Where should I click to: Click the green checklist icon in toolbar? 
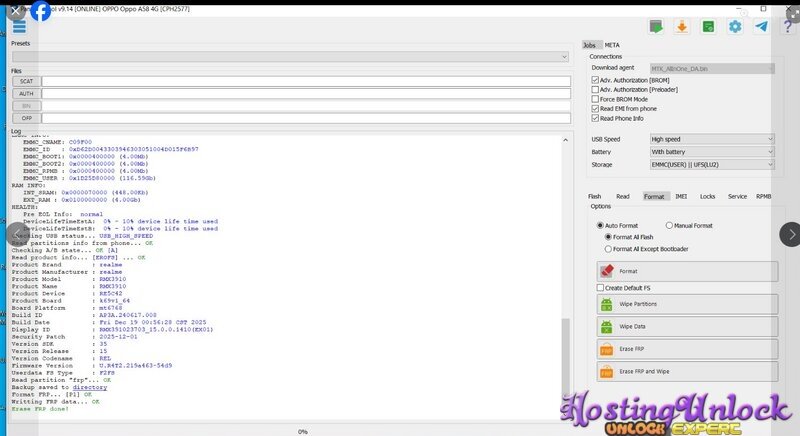[x=708, y=26]
